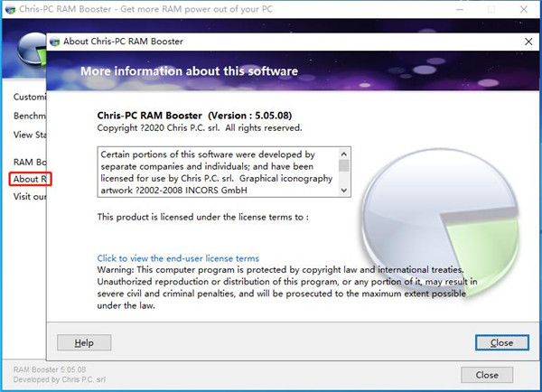
Task: Click the credits scrollbar thumb
Action: 343,166
